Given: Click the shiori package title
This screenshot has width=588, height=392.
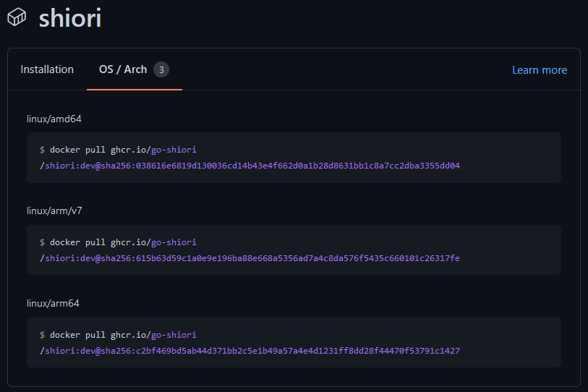Looking at the screenshot, I should click(70, 18).
